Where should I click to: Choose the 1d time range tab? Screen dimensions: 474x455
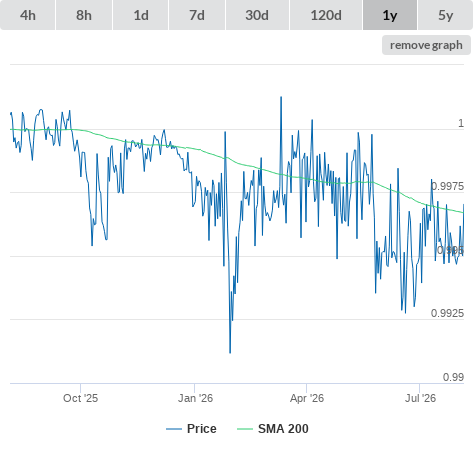click(x=141, y=15)
